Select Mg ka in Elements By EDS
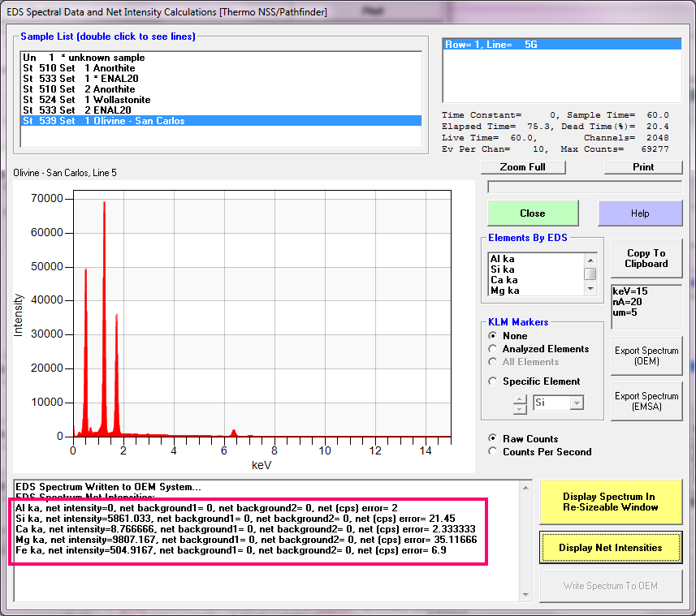This screenshot has width=696, height=616. (504, 290)
